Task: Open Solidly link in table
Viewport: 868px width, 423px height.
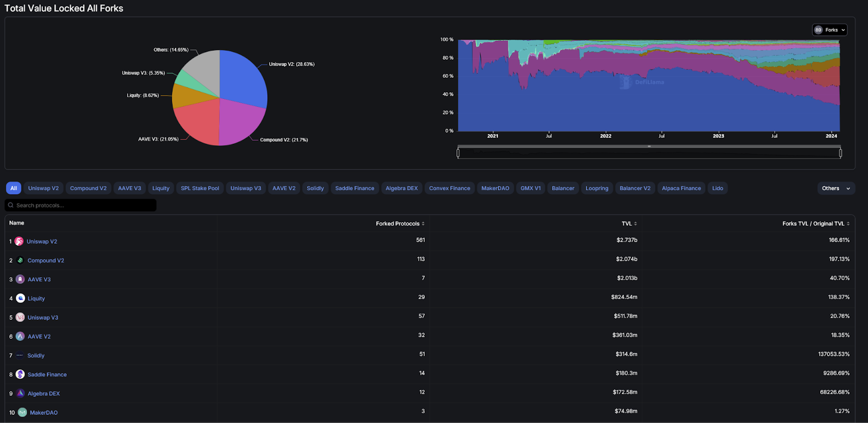Action: click(x=36, y=356)
